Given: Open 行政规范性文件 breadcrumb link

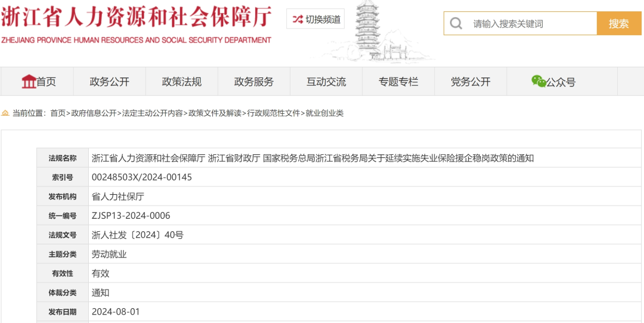Looking at the screenshot, I should 274,113.
